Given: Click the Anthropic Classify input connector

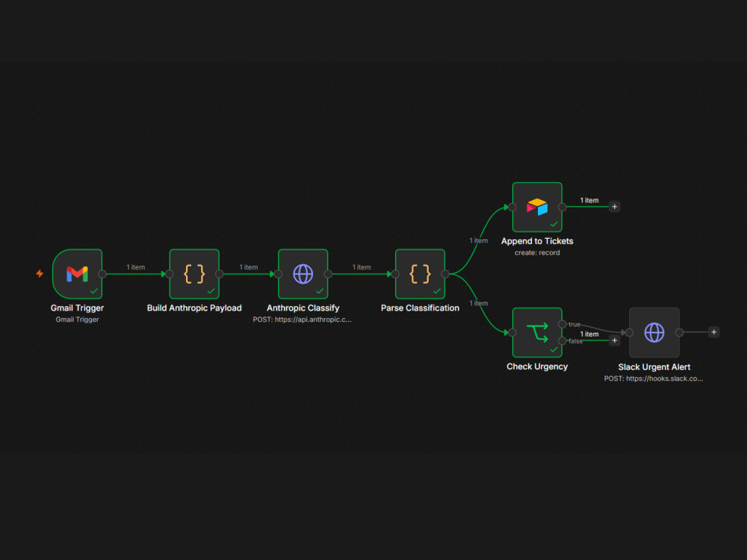Looking at the screenshot, I should pyautogui.click(x=278, y=274).
